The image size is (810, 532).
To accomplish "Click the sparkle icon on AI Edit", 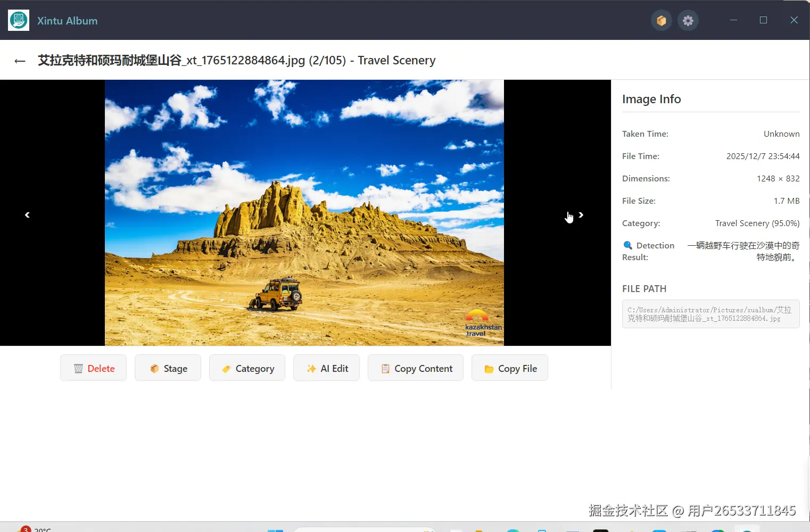I will click(311, 368).
